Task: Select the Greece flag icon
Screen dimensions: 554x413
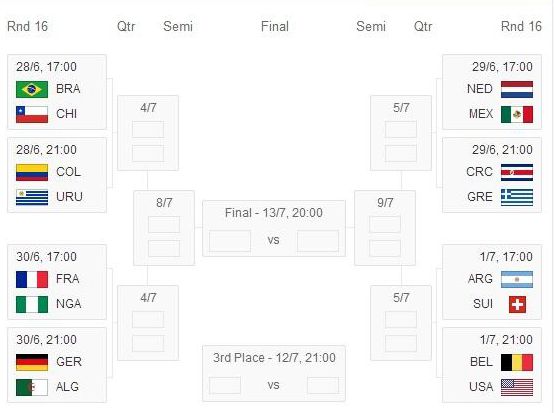Action: [x=517, y=197]
